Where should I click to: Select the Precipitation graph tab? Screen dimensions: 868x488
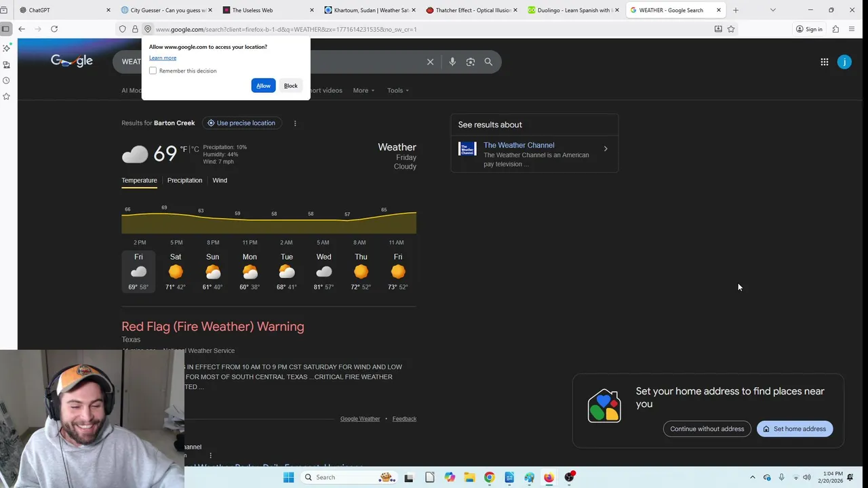coord(184,180)
